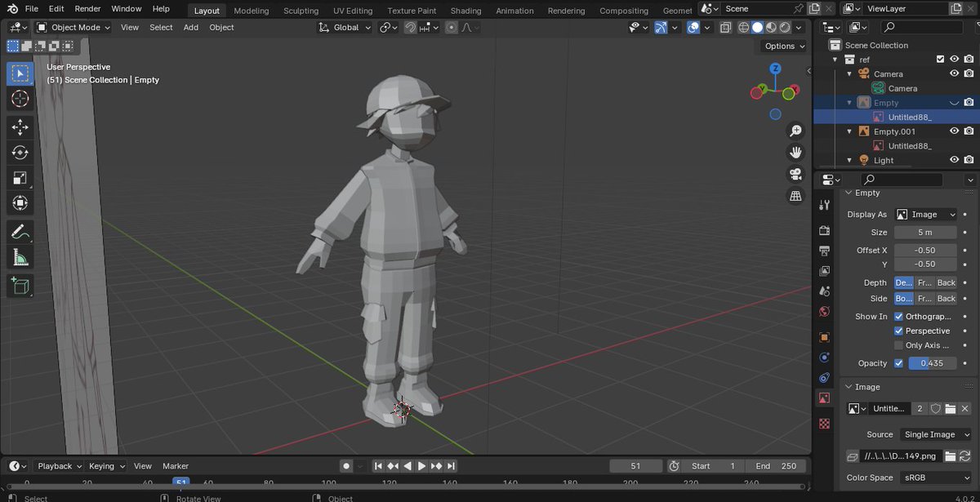Select the Select Box tool

[x=20, y=74]
